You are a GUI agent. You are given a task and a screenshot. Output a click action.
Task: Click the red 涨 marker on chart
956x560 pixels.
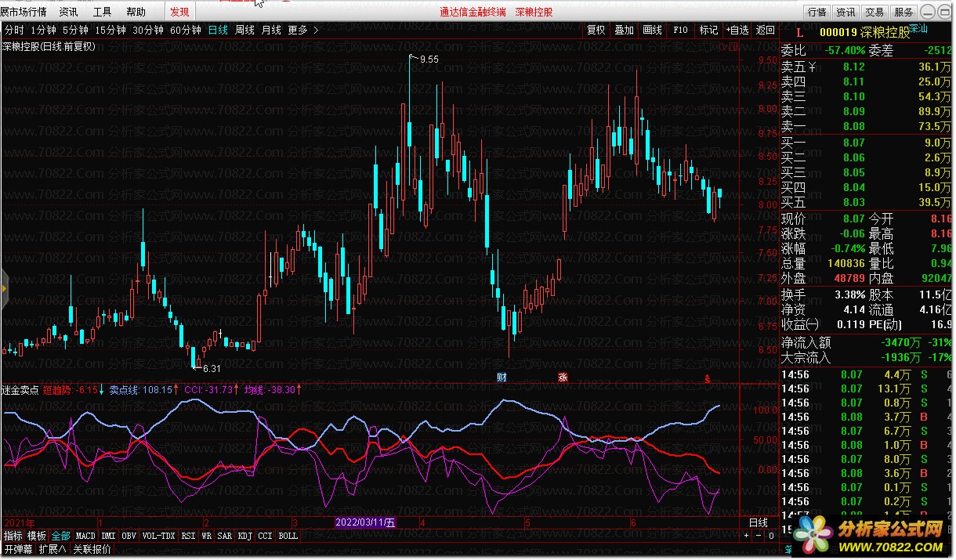pyautogui.click(x=563, y=377)
